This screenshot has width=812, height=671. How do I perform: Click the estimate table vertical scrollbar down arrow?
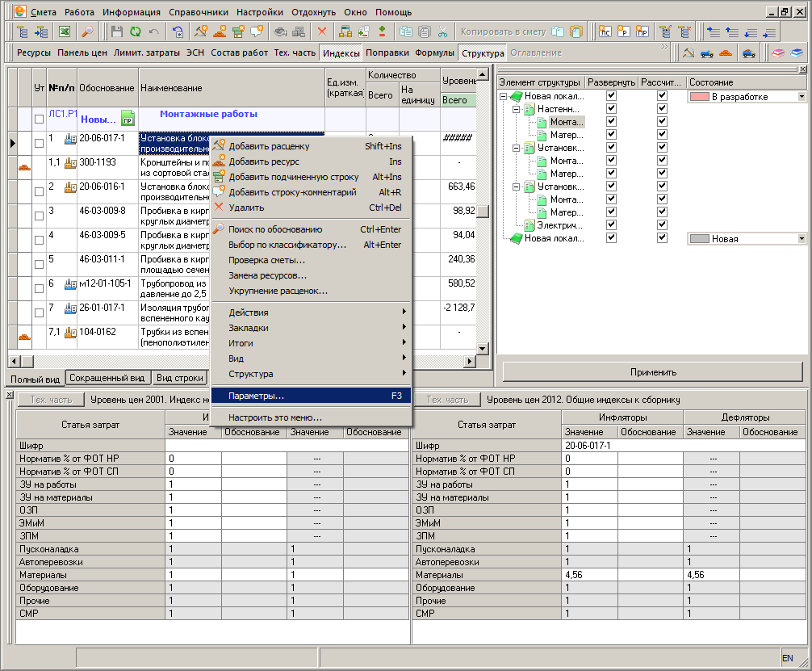point(483,349)
